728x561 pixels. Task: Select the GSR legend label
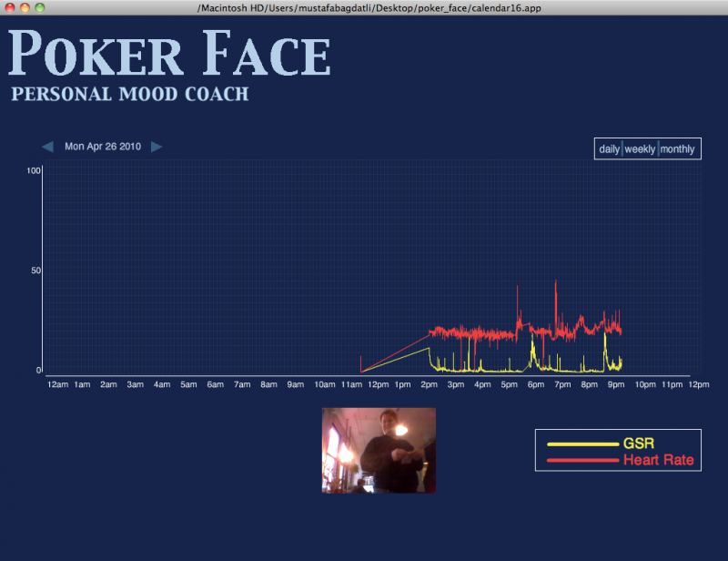click(x=639, y=444)
